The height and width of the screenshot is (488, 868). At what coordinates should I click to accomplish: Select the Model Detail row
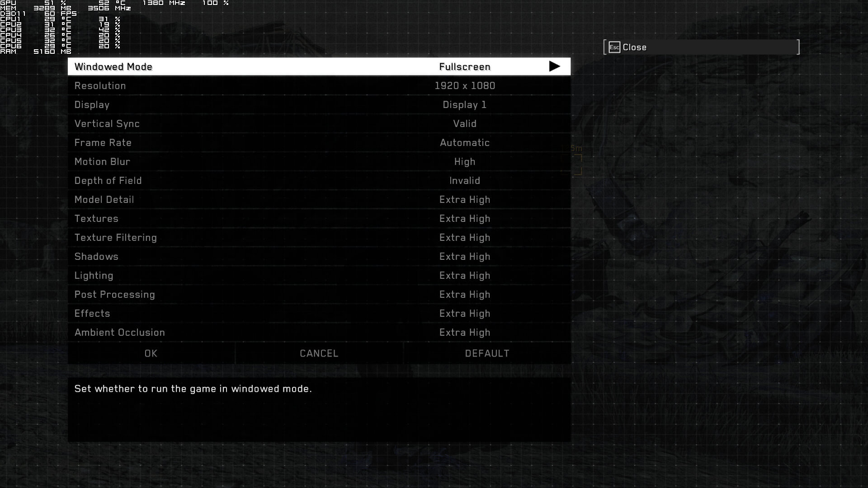319,200
